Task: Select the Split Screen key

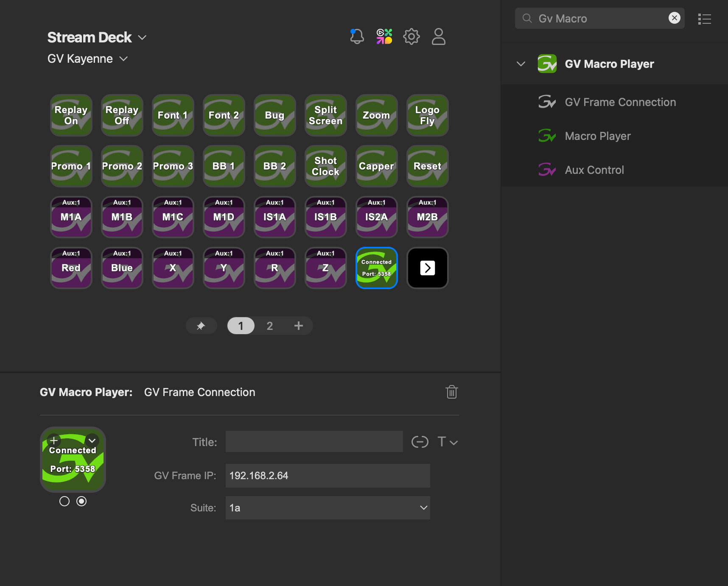Action: (x=326, y=115)
